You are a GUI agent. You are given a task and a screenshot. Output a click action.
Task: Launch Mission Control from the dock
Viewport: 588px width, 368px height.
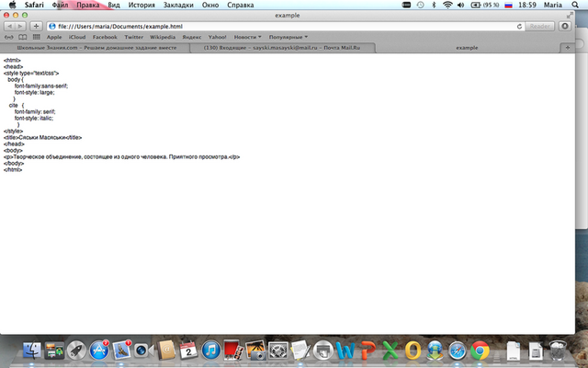54,351
